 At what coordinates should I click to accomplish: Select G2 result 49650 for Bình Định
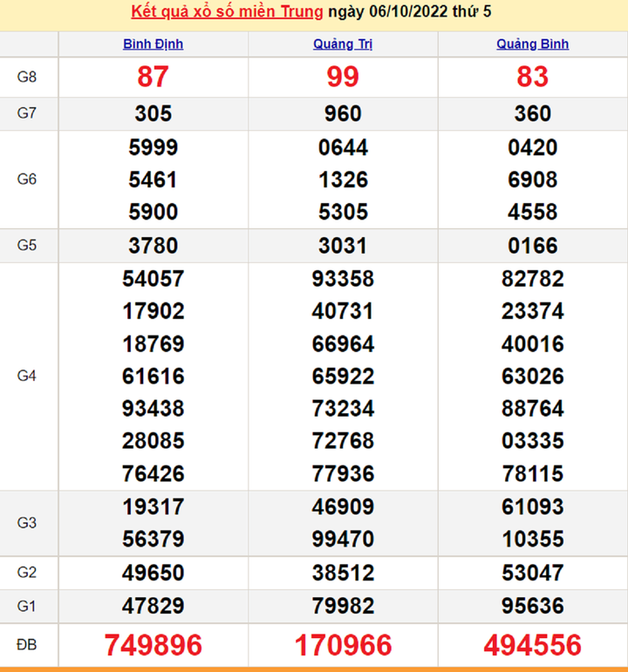click(153, 573)
